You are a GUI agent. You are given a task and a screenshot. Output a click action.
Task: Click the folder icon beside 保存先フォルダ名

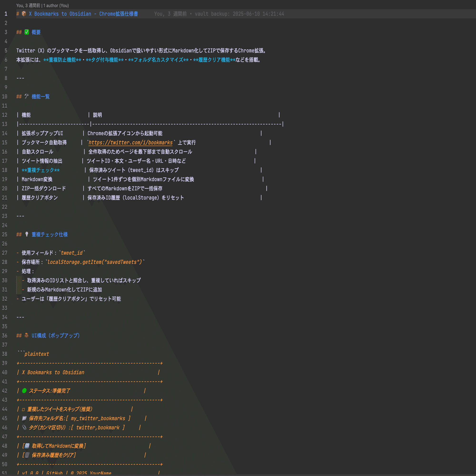click(24, 418)
